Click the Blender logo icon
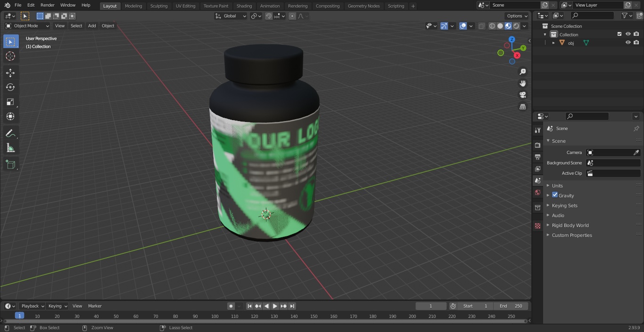Image resolution: width=644 pixels, height=332 pixels. 7,5
